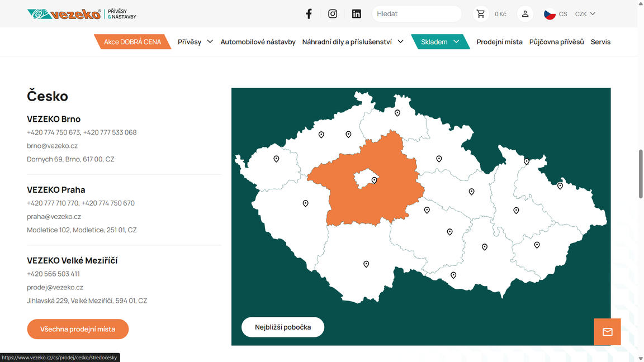Click the Všechna prodejní místa button
Screen dimensions: 644x362
coord(78,329)
